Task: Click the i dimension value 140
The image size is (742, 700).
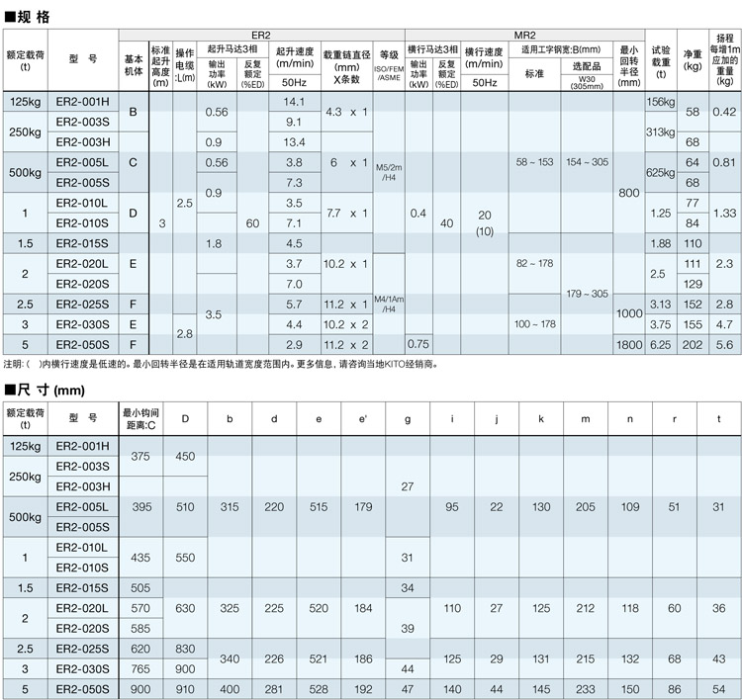Action: [452, 689]
